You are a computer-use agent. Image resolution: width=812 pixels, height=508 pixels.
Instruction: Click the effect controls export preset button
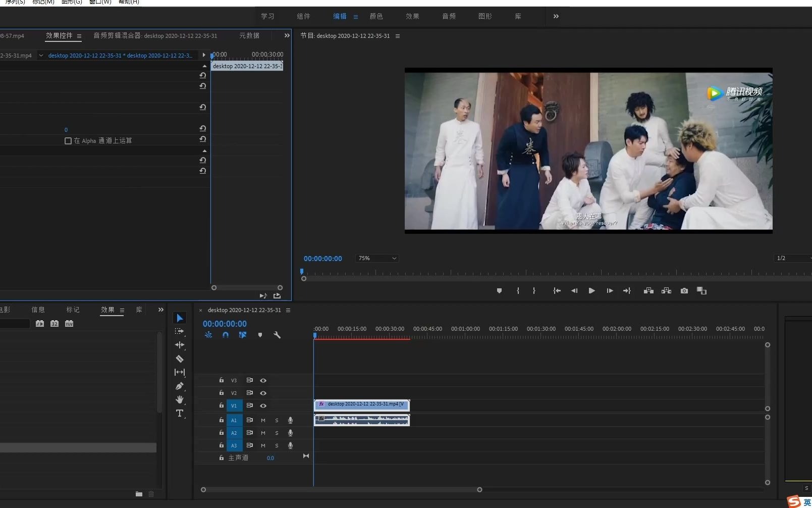click(x=277, y=296)
